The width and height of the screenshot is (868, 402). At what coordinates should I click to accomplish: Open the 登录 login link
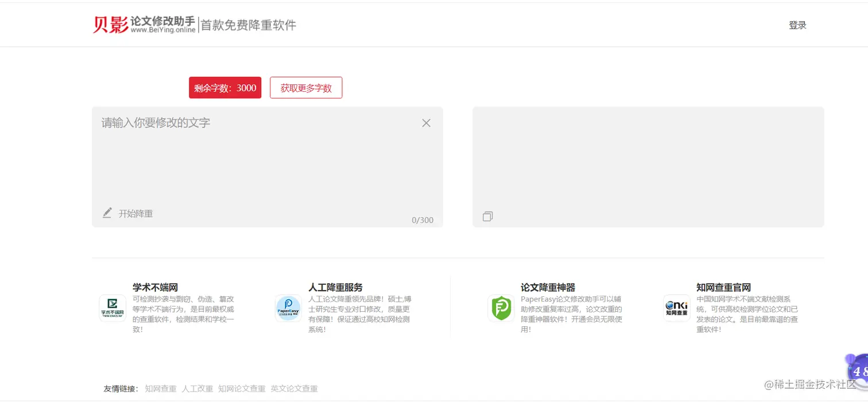click(x=797, y=25)
